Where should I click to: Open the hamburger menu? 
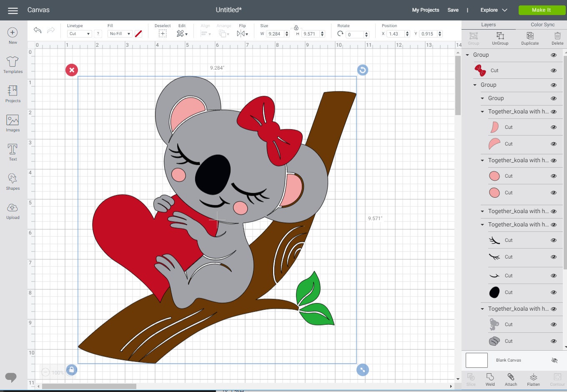(13, 10)
